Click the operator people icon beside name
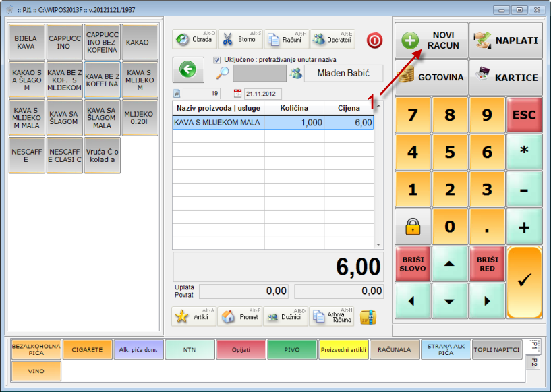This screenshot has width=551, height=392. (295, 74)
